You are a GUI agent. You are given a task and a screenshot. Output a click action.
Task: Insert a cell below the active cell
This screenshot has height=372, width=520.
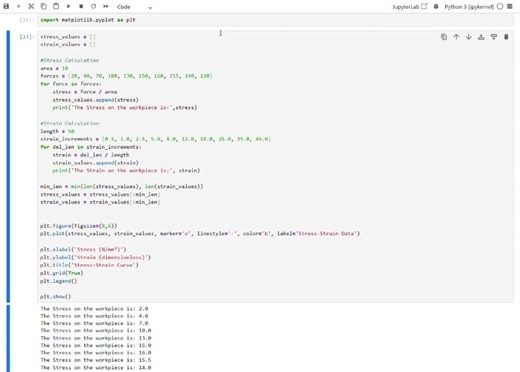point(494,37)
